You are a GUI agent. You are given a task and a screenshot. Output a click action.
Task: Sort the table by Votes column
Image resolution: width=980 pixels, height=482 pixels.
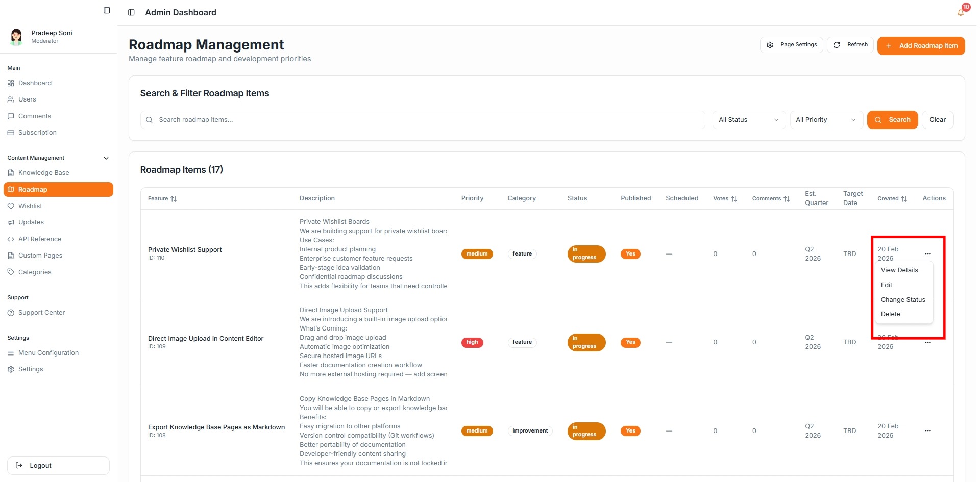click(x=725, y=199)
